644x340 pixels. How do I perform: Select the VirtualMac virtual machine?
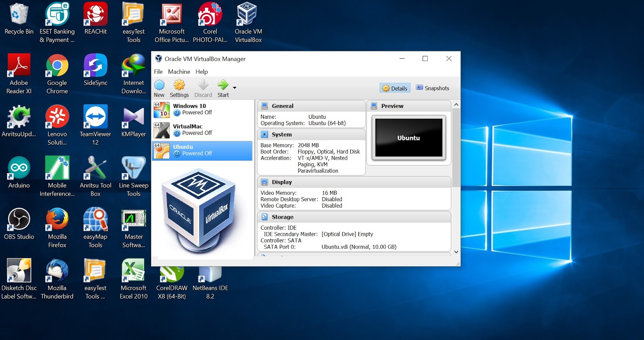[202, 130]
